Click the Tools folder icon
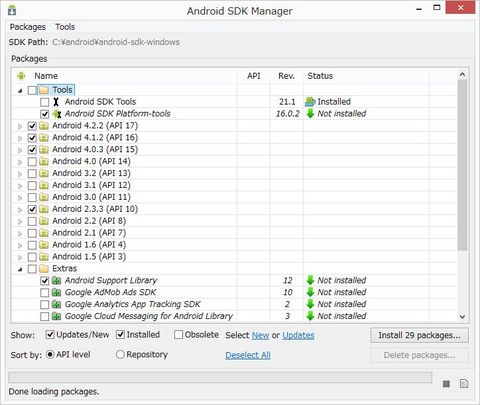 pyautogui.click(x=44, y=90)
